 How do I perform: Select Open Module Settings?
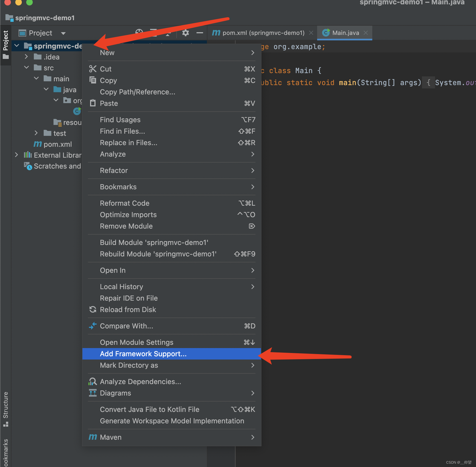tap(172, 342)
